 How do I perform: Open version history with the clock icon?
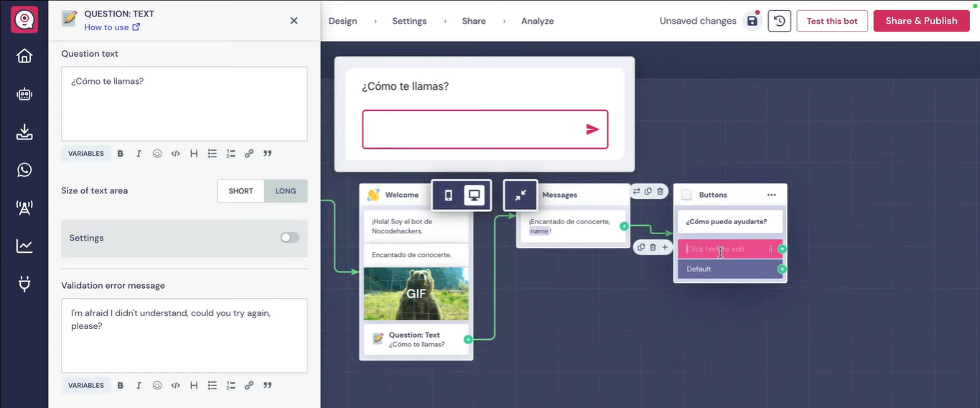[x=779, y=21]
